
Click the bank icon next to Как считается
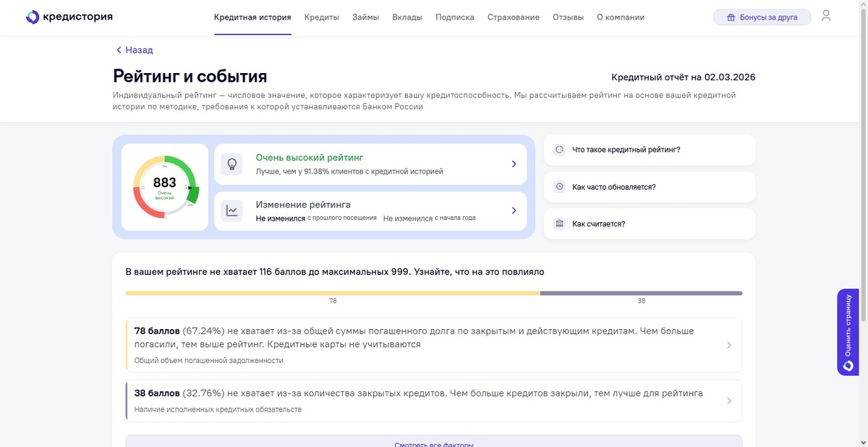559,223
